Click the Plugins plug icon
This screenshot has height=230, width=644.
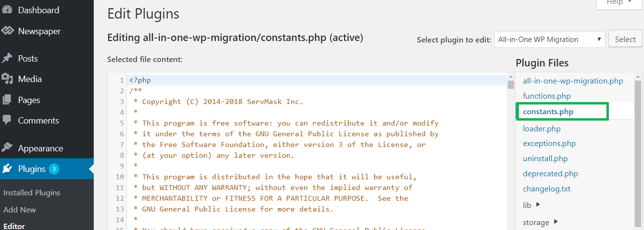[7, 169]
